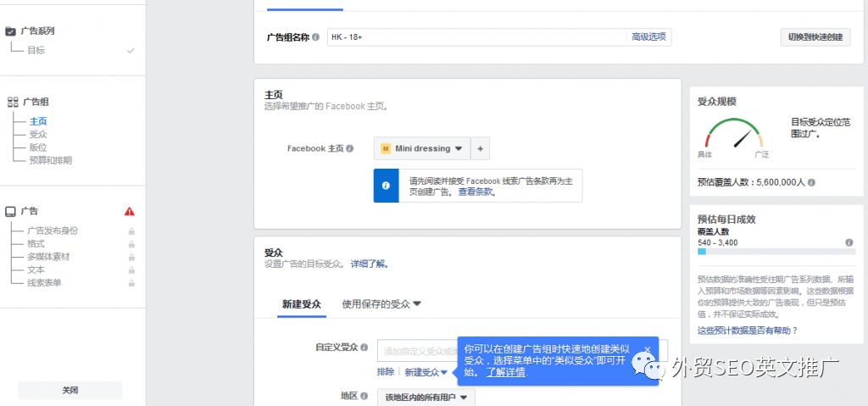Close the blue lookalike audience tooltip
The height and width of the screenshot is (406, 868).
(647, 349)
